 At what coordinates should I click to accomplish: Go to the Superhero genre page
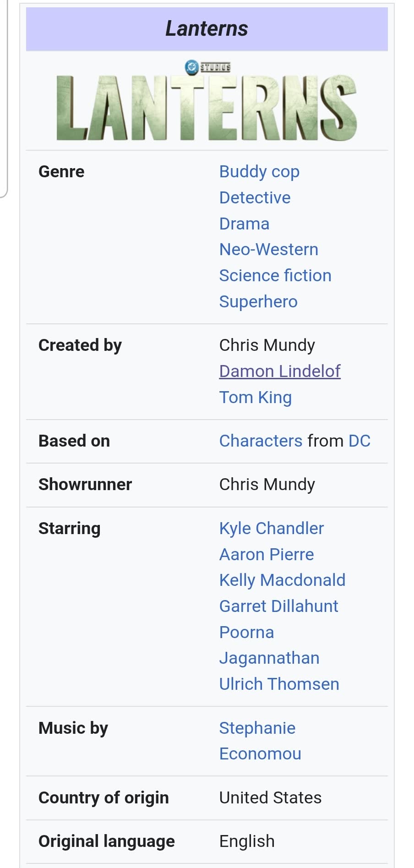pos(258,302)
